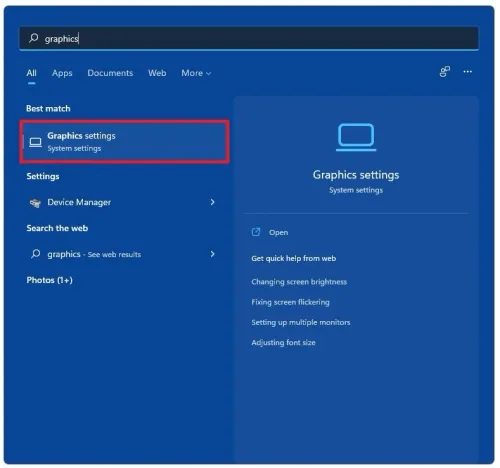
Task: Switch to the Documents tab
Action: click(x=110, y=73)
